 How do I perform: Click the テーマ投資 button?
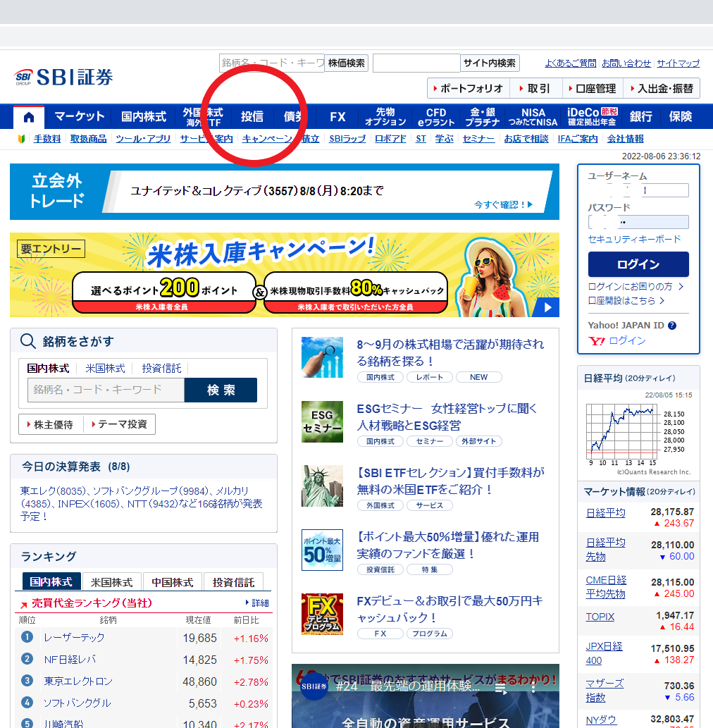click(x=119, y=424)
